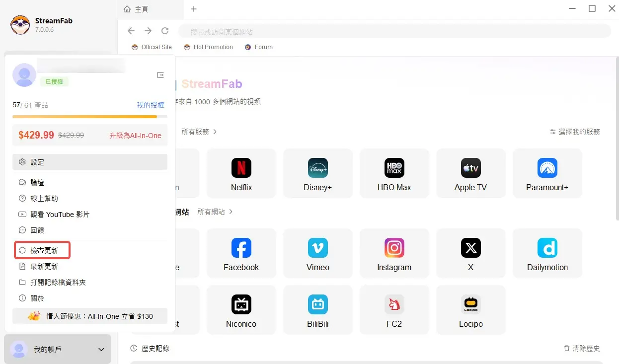The image size is (619, 364).
Task: Focus the website address search field
Action: pyautogui.click(x=394, y=31)
